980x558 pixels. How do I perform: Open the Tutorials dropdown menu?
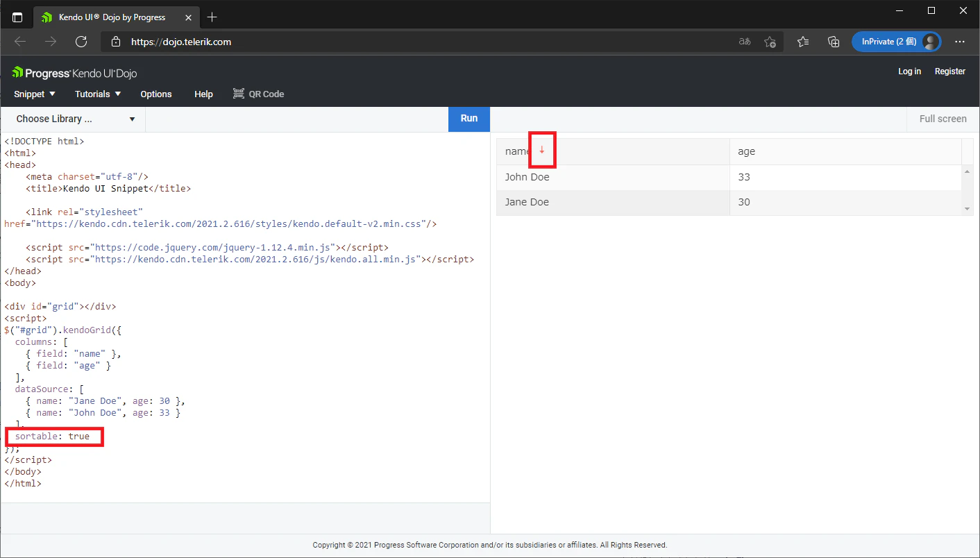click(98, 94)
